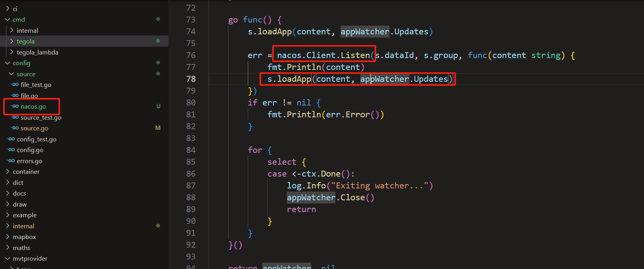Select the dict folder

click(18, 182)
